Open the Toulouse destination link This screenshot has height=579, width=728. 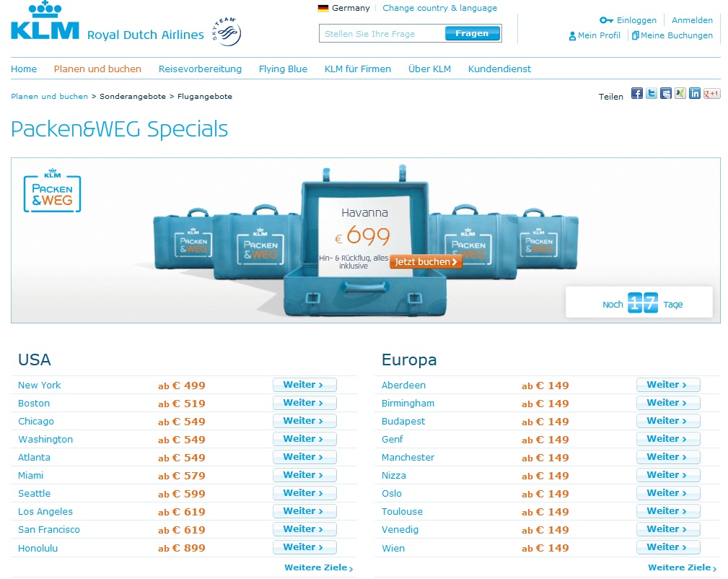click(x=402, y=512)
